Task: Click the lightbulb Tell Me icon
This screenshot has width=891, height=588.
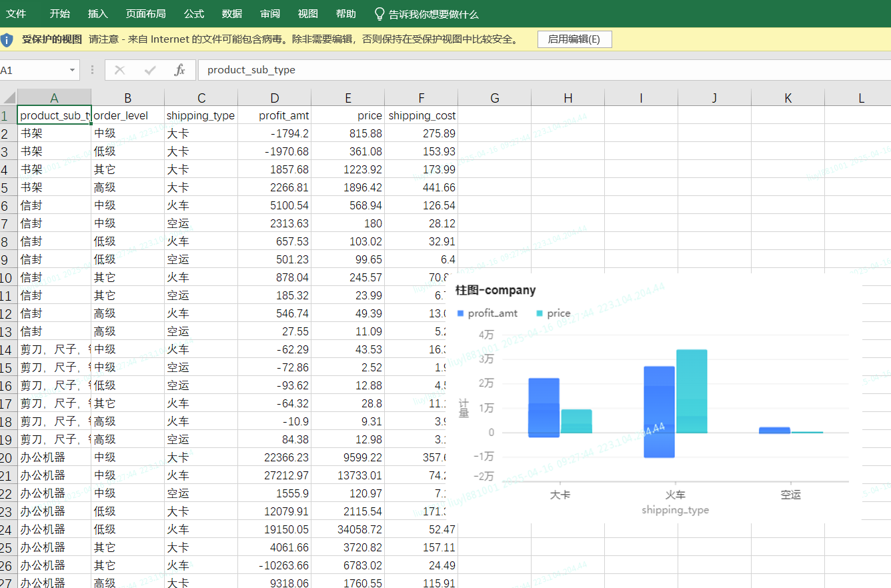Action: (379, 14)
